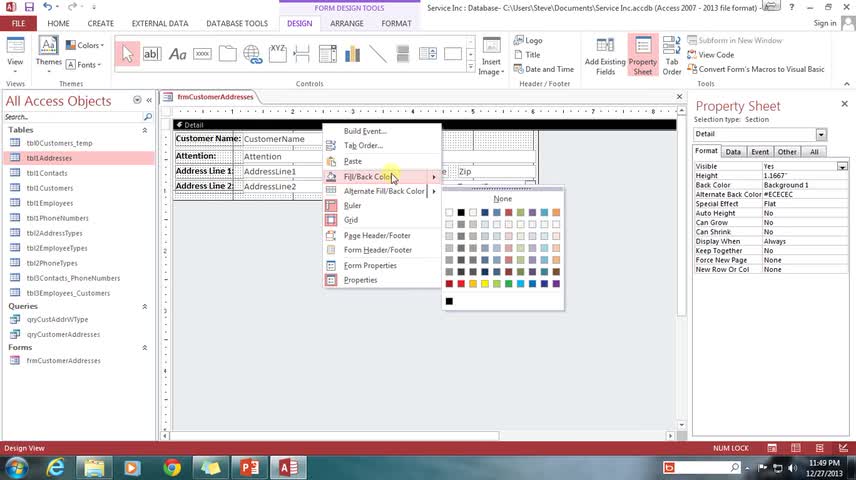Choose Alternate Fill/Back Color menu item

(x=384, y=191)
